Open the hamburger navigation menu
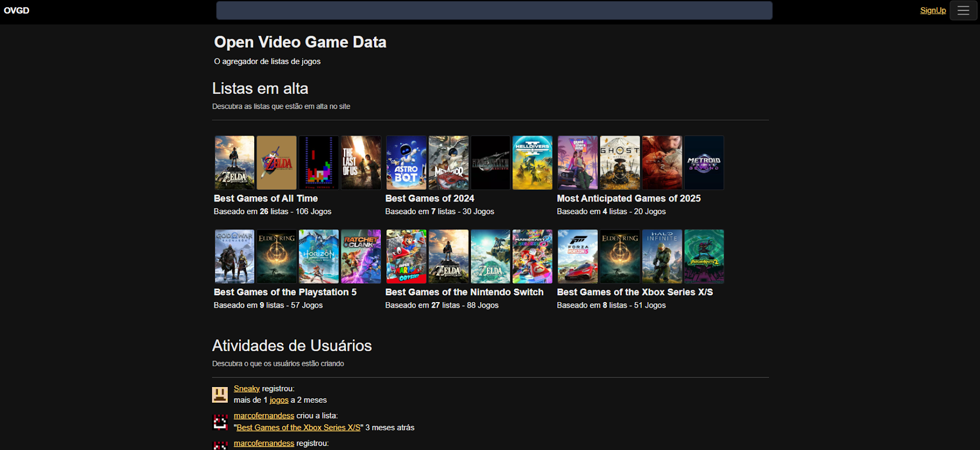The width and height of the screenshot is (980, 450). pyautogui.click(x=963, y=11)
